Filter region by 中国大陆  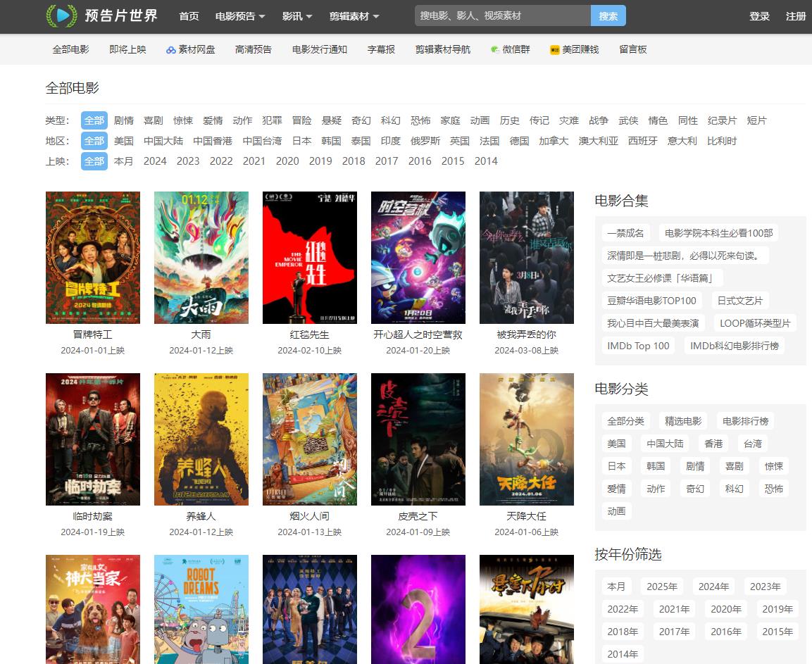point(163,141)
